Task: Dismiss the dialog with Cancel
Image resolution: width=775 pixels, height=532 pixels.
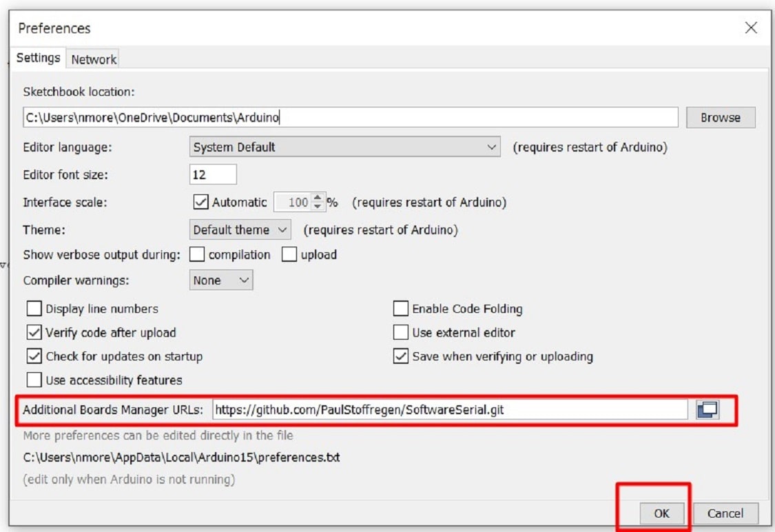Action: pyautogui.click(x=725, y=513)
